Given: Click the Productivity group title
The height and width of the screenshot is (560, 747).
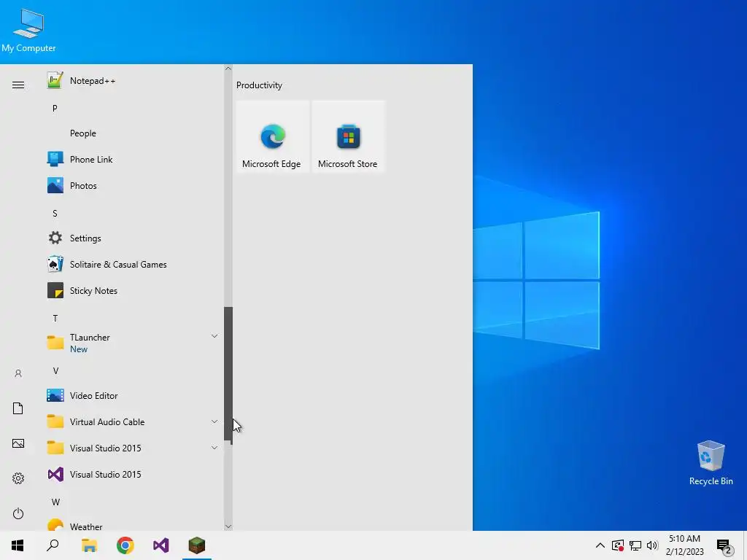Looking at the screenshot, I should [x=259, y=85].
